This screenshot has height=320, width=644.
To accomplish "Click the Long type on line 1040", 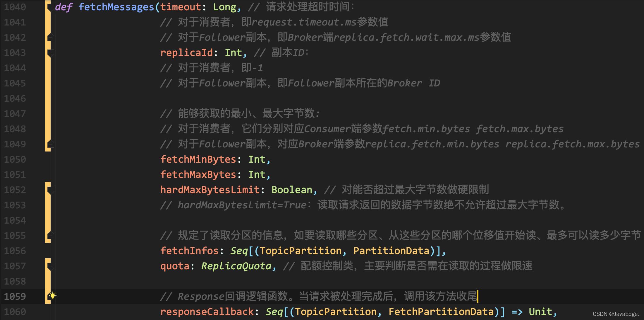I will tap(224, 7).
